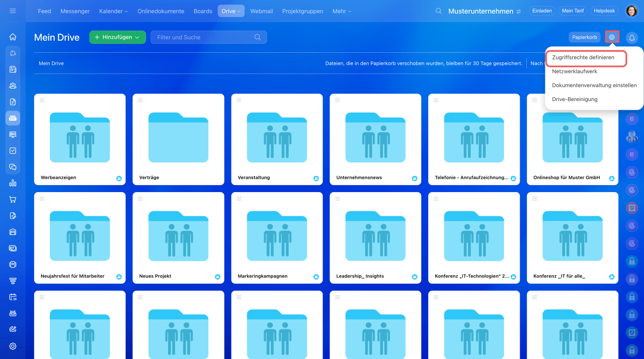644x359 pixels.
Task: Click the folder name Konferenz _IT für alle_
Action: click(559, 276)
